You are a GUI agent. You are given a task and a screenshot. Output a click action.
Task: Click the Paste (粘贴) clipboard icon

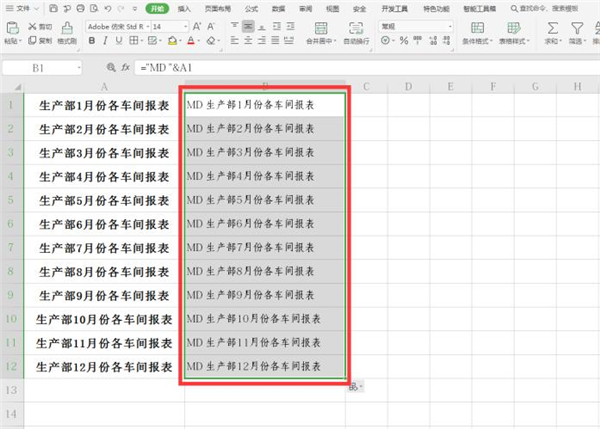pos(11,27)
